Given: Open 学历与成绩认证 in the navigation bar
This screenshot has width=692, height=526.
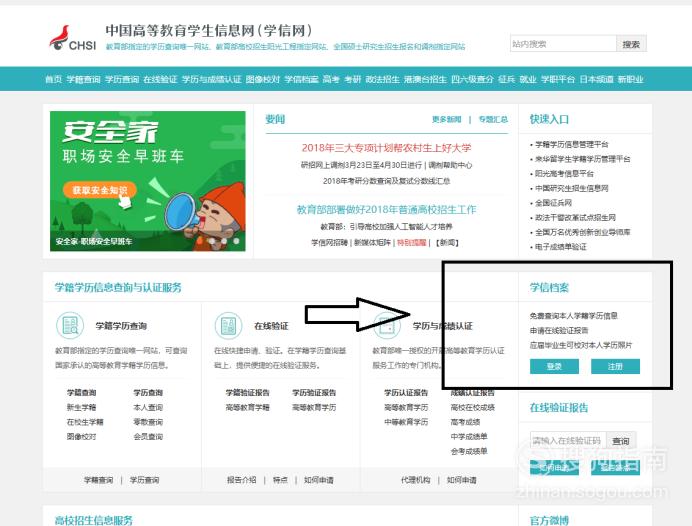Looking at the screenshot, I should tap(211, 79).
